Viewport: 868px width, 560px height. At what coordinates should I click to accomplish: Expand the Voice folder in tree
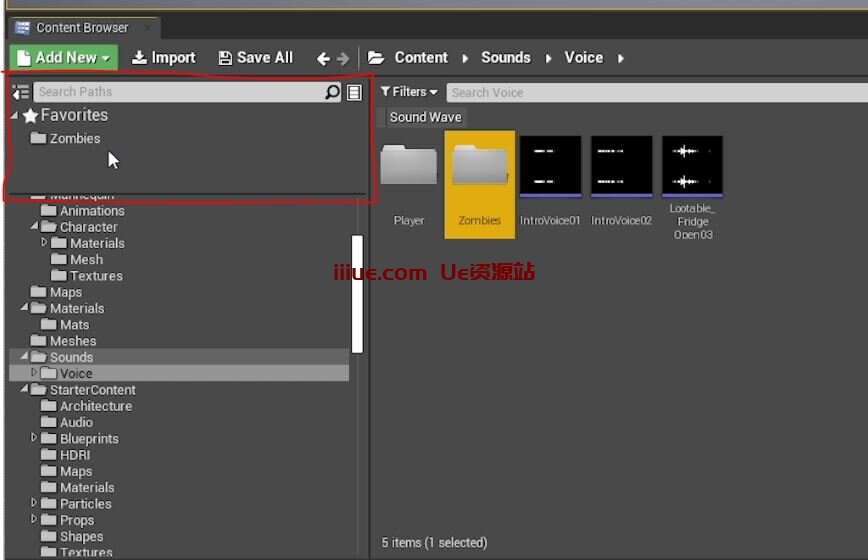click(33, 373)
